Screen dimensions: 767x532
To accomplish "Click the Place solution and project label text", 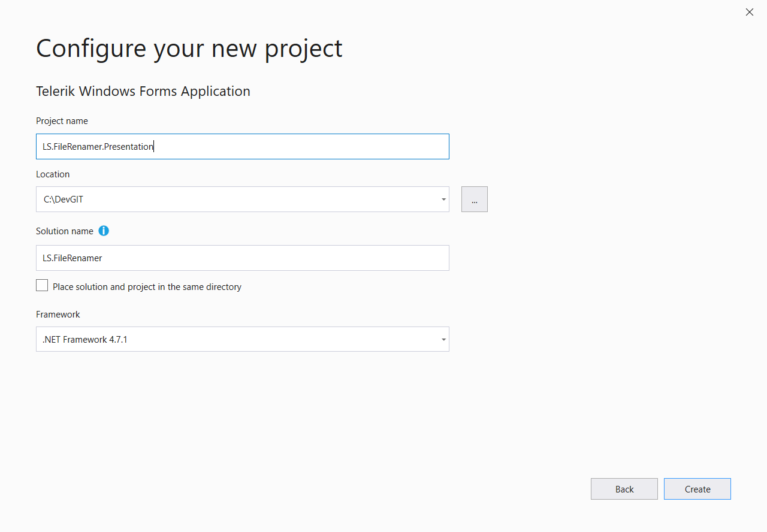I will point(147,287).
